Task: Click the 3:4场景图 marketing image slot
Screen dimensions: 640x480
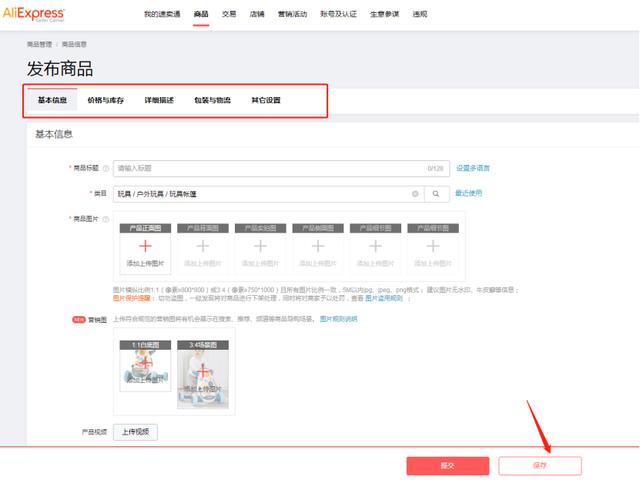Action: (x=203, y=374)
